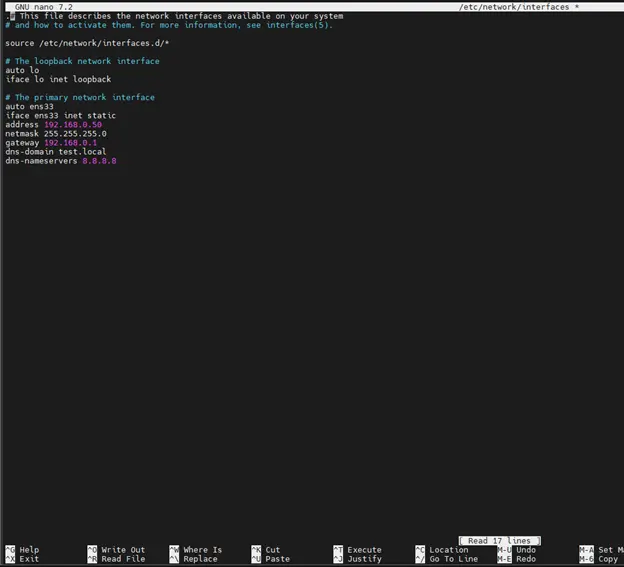Click the Redo shortcut label
The width and height of the screenshot is (624, 567).
tap(526, 559)
